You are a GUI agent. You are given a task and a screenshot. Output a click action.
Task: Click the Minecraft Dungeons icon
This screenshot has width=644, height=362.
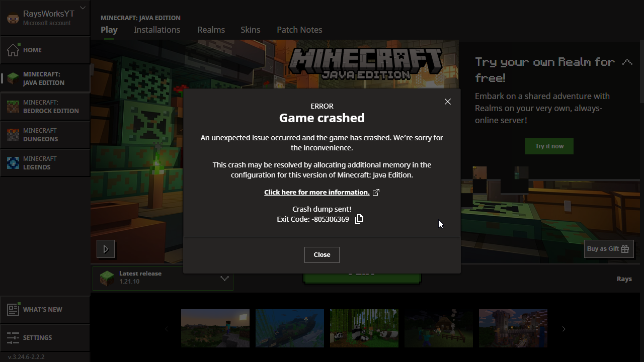[13, 134]
